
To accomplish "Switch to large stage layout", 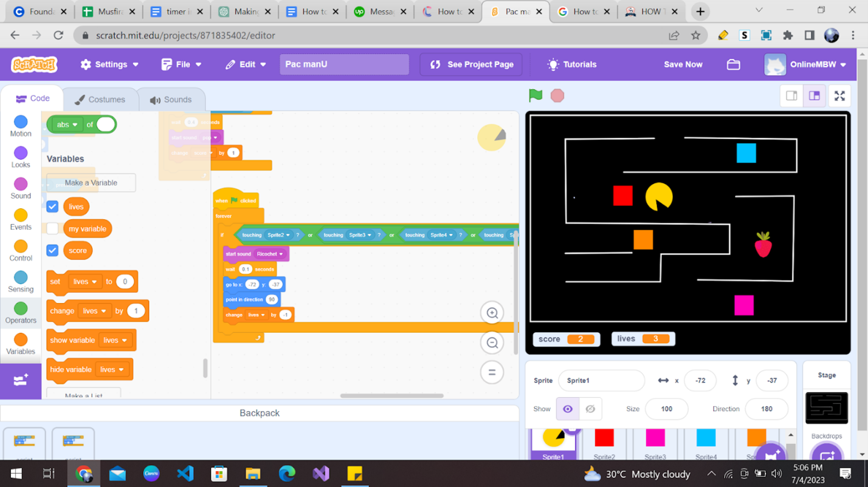I will point(815,96).
